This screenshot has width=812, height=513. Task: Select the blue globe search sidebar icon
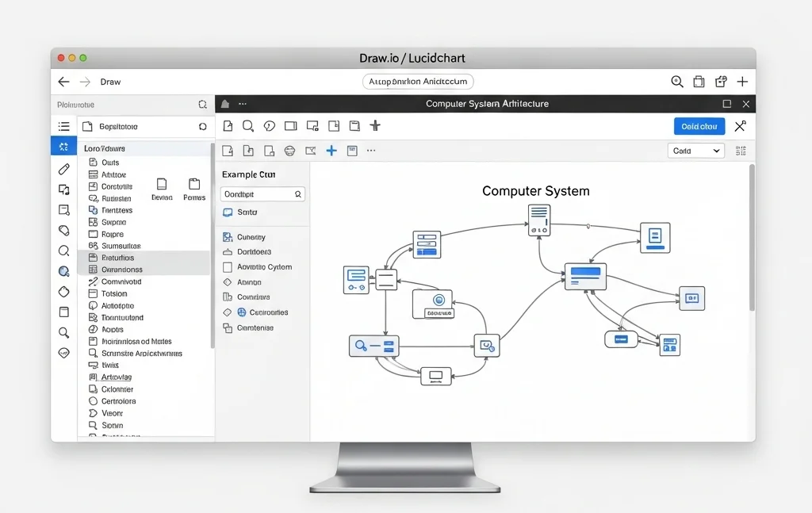pos(63,271)
